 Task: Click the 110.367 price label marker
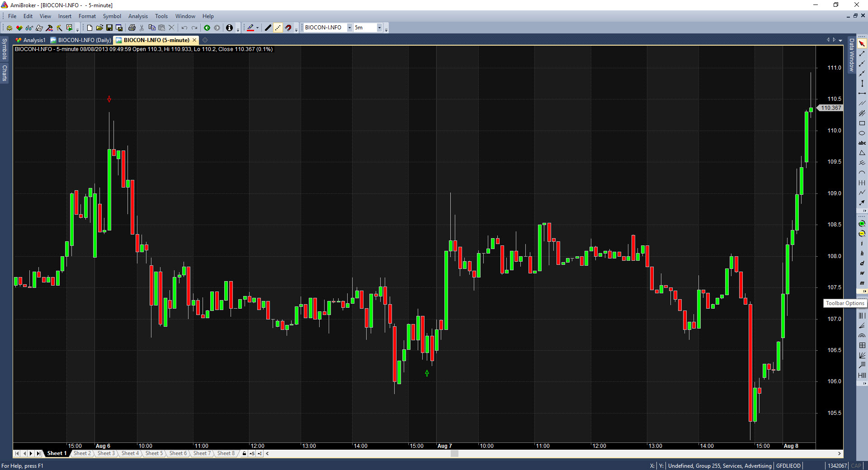click(830, 108)
